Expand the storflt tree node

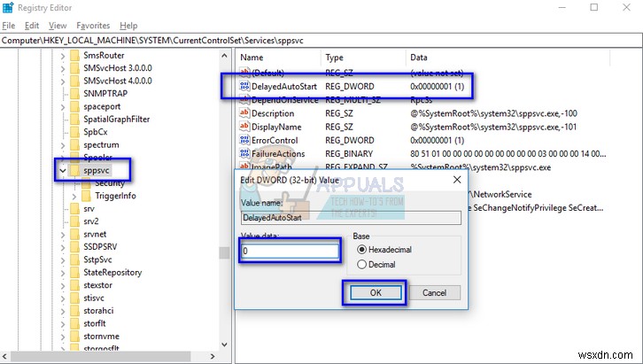tap(63, 324)
